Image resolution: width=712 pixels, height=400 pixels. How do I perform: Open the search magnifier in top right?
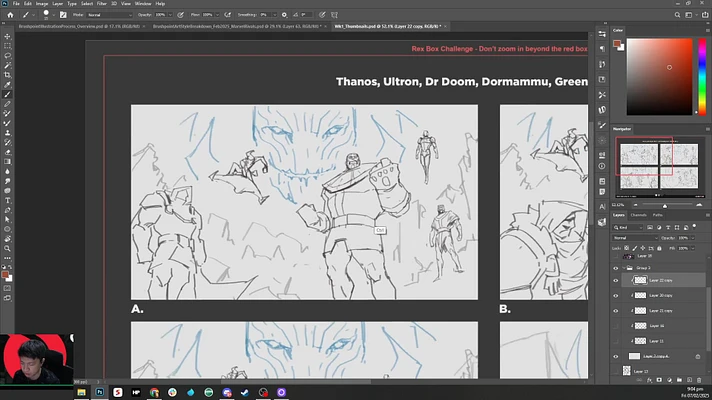(x=677, y=15)
